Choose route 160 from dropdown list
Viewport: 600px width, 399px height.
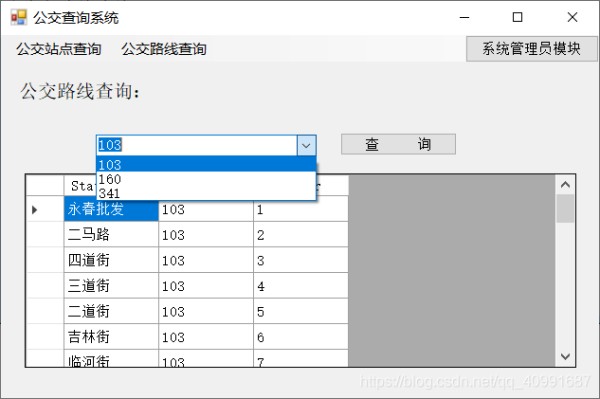206,179
